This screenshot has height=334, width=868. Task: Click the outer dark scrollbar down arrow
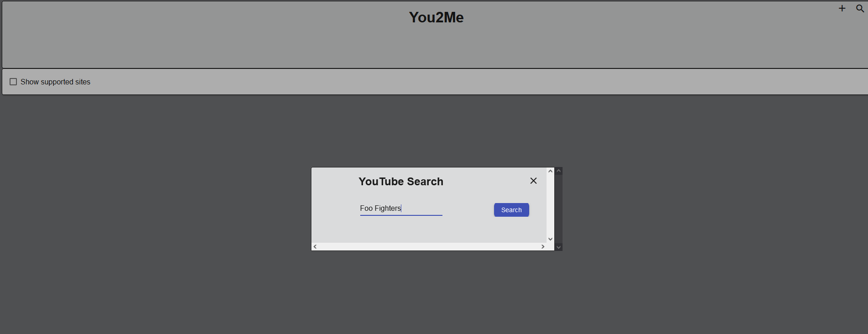click(558, 247)
